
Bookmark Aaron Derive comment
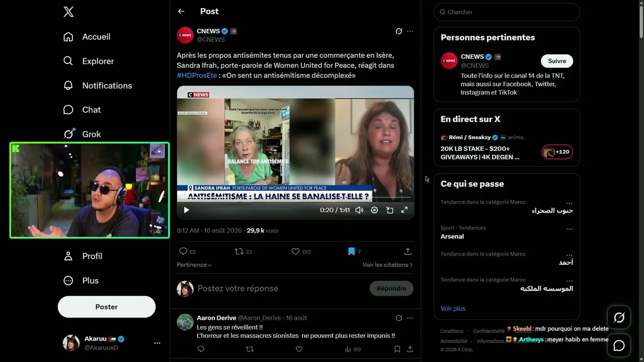pos(397,349)
